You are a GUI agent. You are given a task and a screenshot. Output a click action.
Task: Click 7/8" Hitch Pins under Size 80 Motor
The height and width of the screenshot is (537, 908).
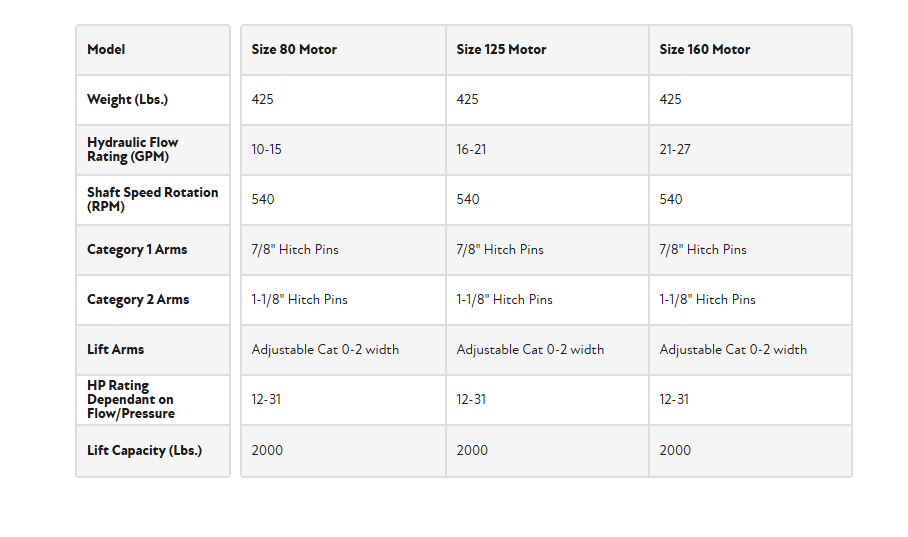(295, 250)
